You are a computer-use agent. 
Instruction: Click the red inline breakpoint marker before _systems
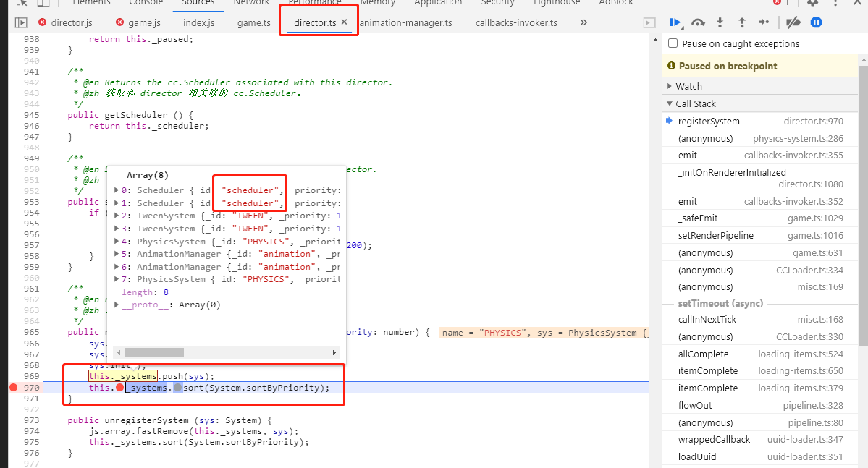[x=119, y=387]
